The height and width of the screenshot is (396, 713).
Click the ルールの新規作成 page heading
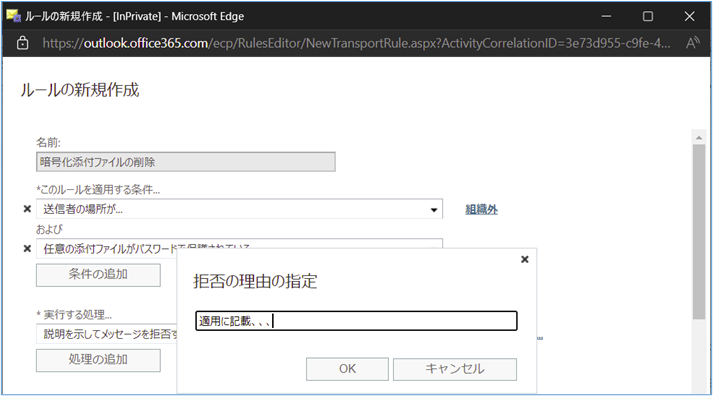[80, 90]
